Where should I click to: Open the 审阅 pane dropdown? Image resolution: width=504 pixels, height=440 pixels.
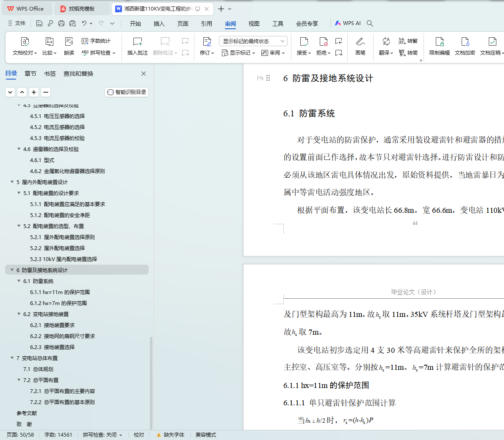[x=273, y=52]
